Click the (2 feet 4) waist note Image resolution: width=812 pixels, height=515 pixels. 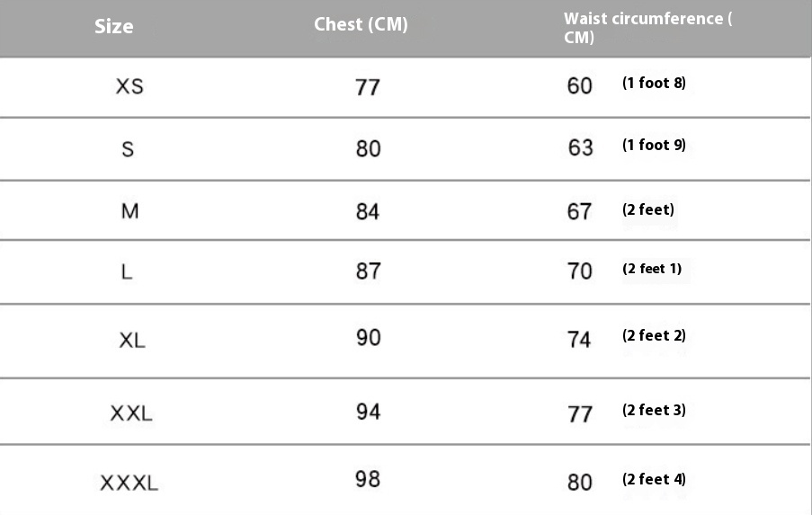(654, 479)
